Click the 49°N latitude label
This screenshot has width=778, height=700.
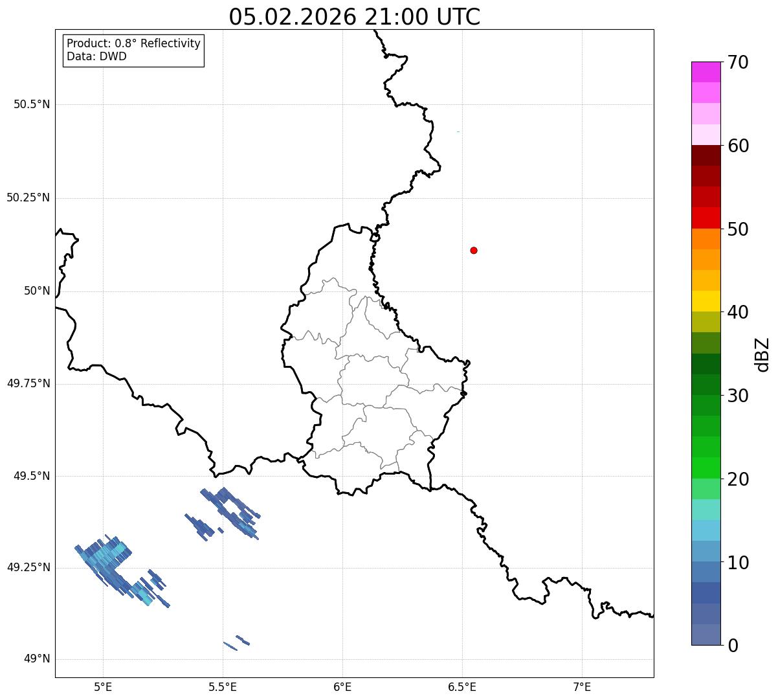click(37, 659)
